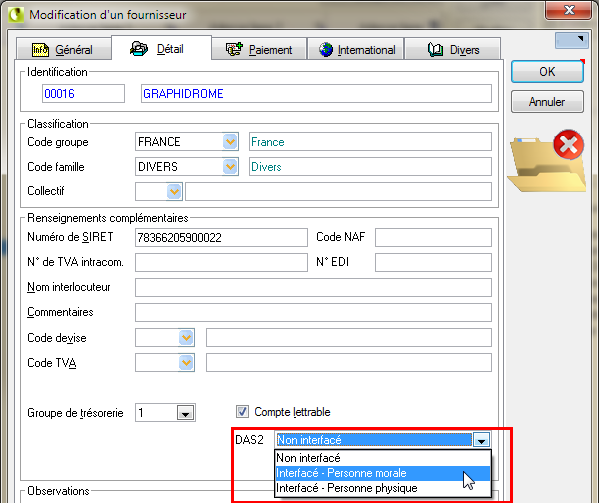This screenshot has height=503, width=599.
Task: Click the Numéro de SIRET input field
Action: tap(221, 238)
